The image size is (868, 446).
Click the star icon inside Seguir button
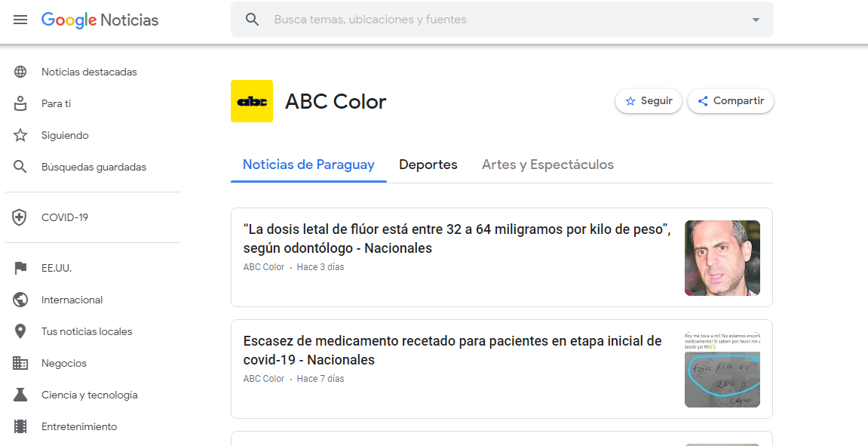pyautogui.click(x=632, y=100)
